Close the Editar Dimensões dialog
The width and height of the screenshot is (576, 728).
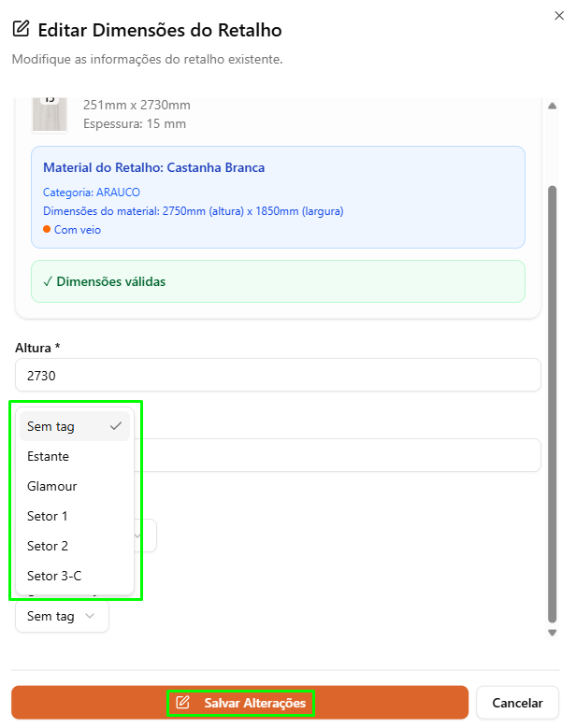[x=559, y=16]
